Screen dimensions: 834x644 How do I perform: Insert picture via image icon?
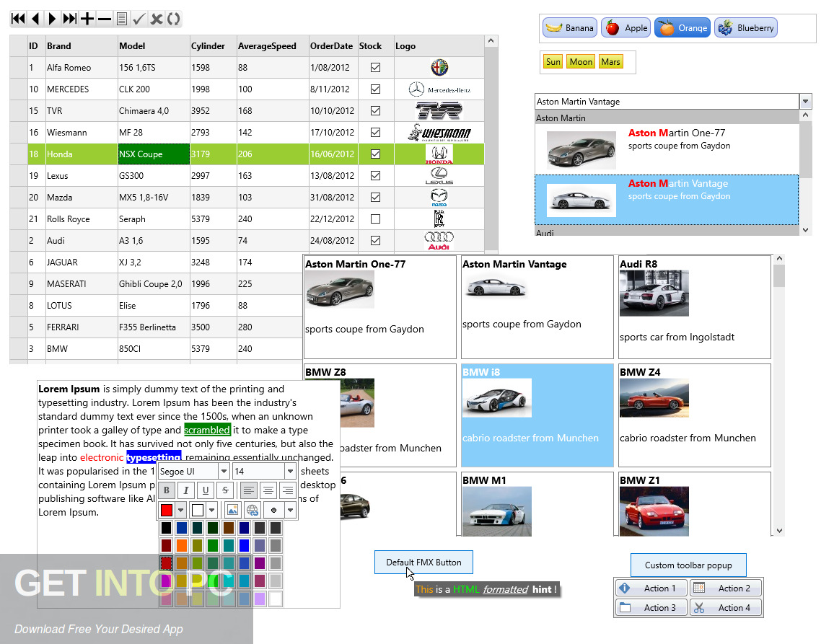click(x=232, y=510)
